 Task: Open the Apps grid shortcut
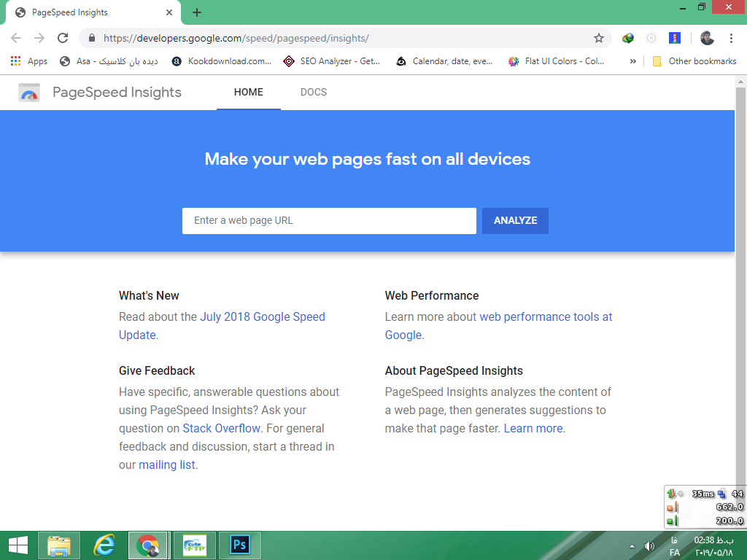point(29,61)
